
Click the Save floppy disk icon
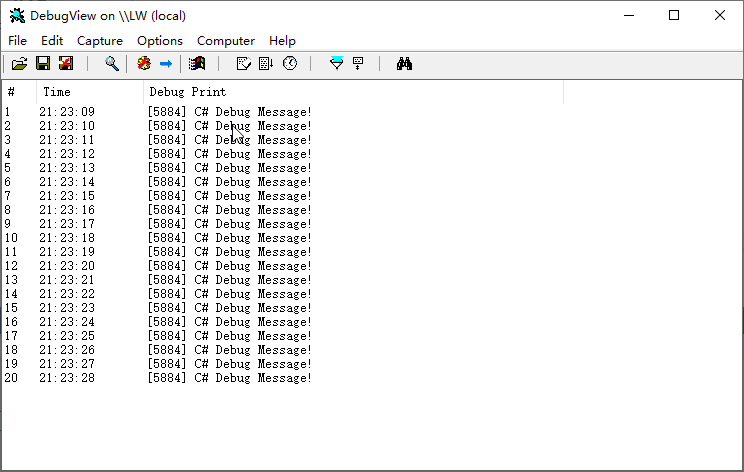pyautogui.click(x=43, y=64)
